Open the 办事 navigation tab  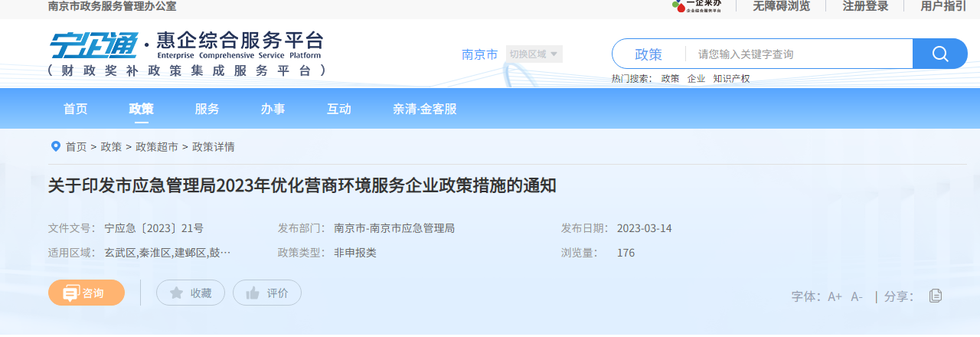click(273, 109)
